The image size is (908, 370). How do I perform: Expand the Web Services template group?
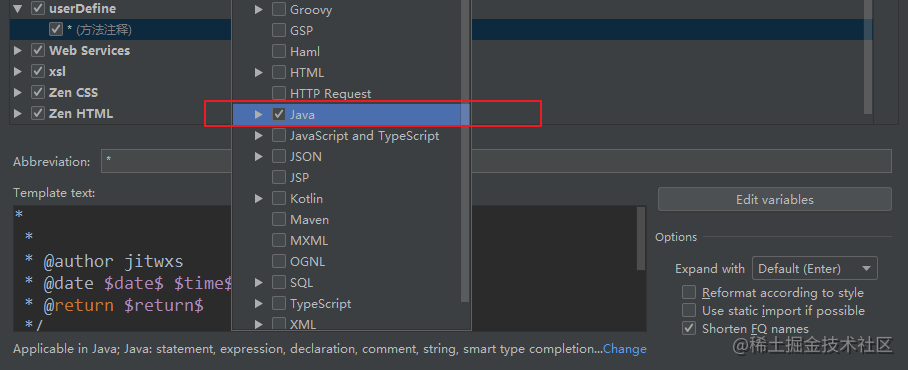coord(18,50)
